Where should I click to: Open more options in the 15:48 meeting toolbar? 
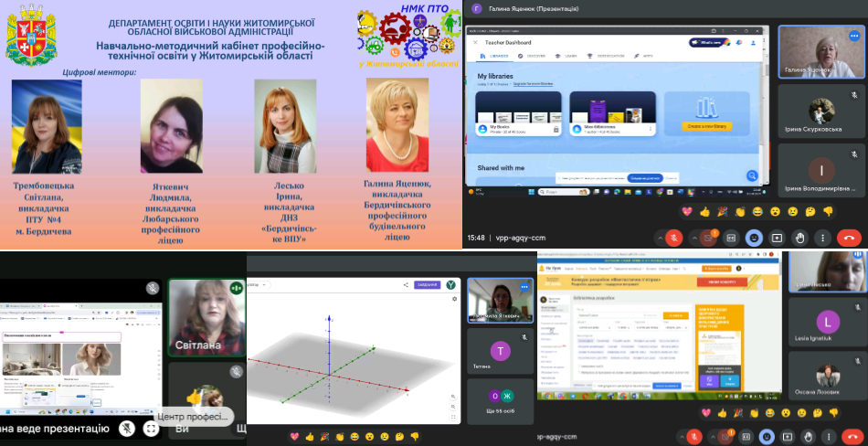[824, 237]
